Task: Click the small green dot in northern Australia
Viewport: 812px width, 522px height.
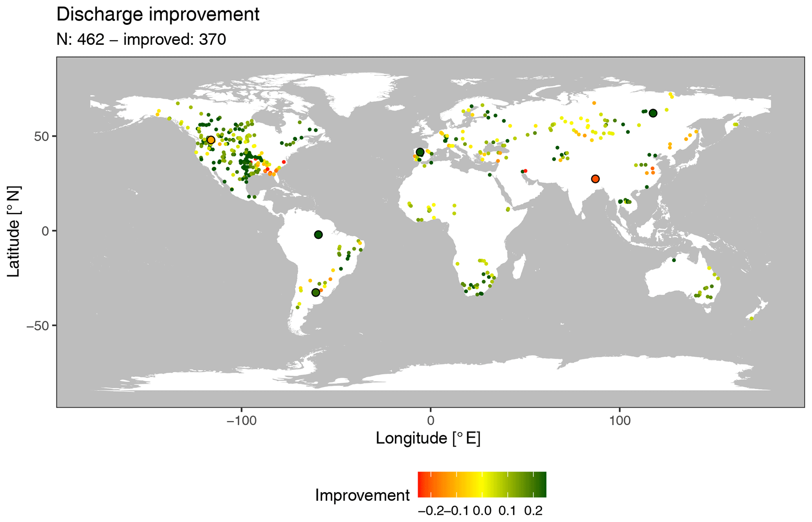Action: click(x=674, y=260)
